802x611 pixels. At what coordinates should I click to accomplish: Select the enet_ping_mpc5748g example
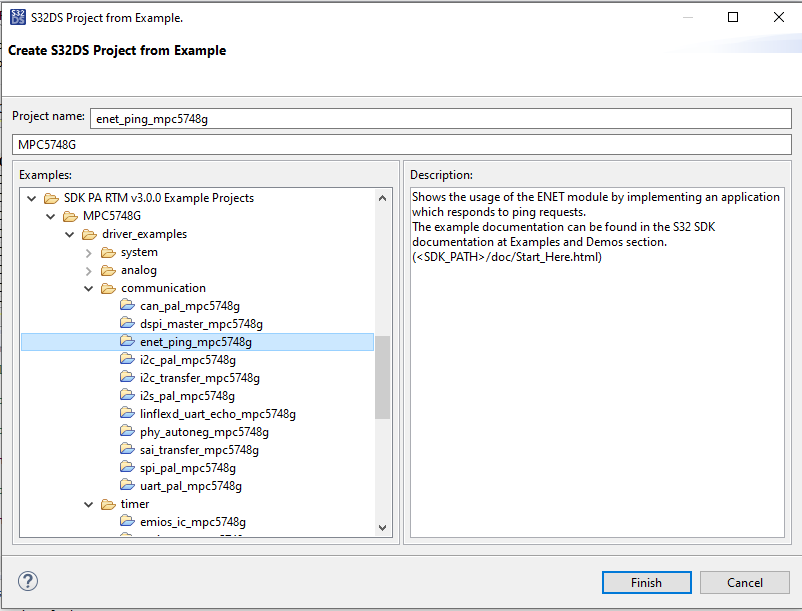click(x=196, y=342)
